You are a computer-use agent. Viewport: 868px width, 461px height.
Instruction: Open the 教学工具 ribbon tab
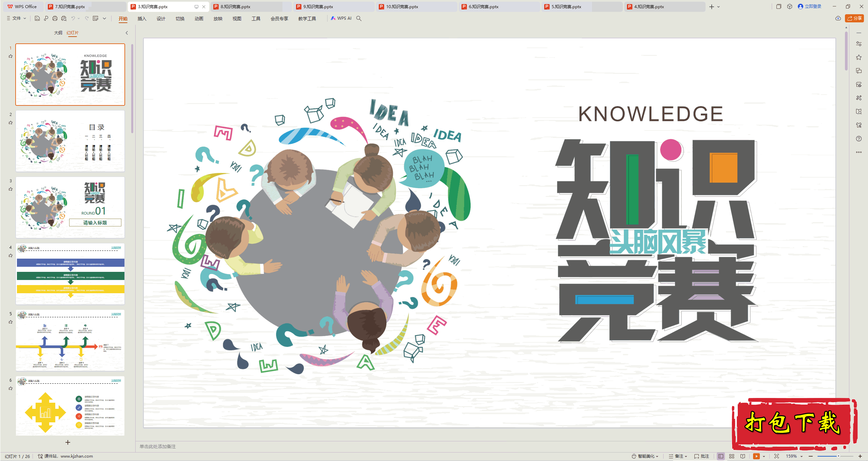tap(307, 19)
